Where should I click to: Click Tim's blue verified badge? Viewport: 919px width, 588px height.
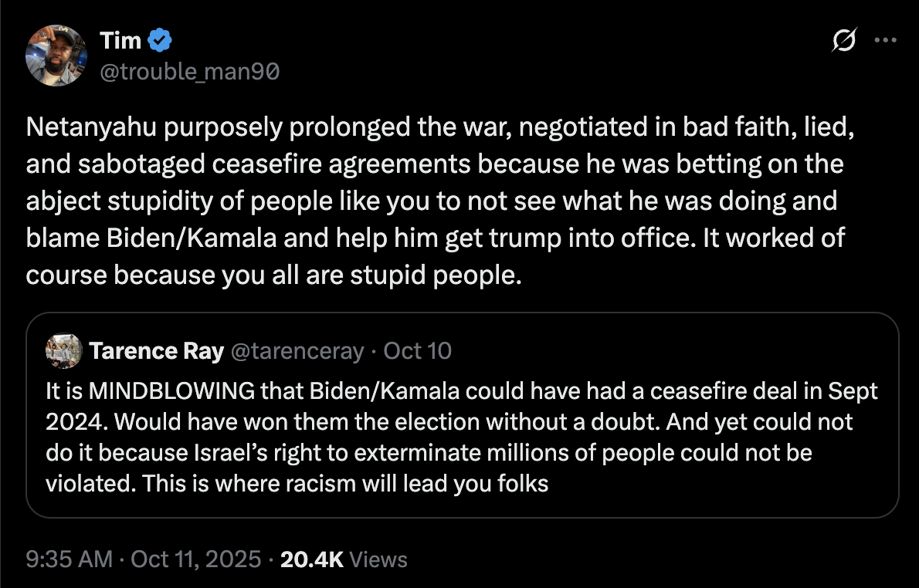click(160, 40)
